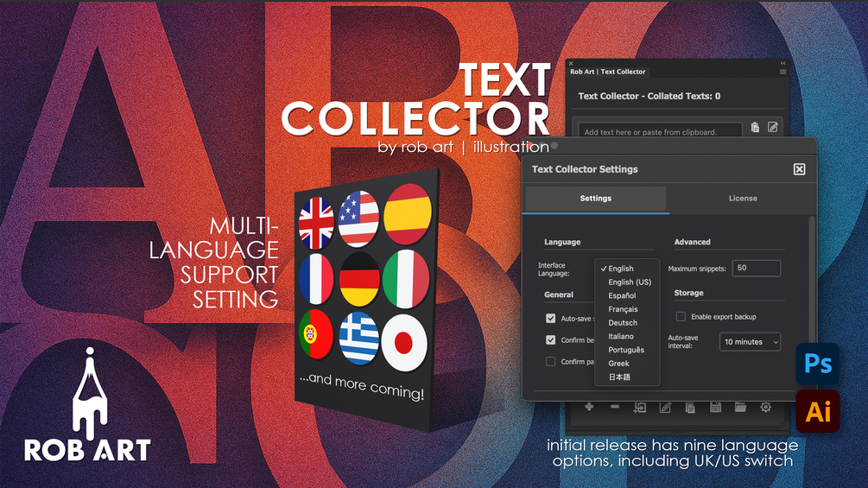Click the 'Interface Language:' label
This screenshot has width=868, height=488.
click(x=554, y=269)
